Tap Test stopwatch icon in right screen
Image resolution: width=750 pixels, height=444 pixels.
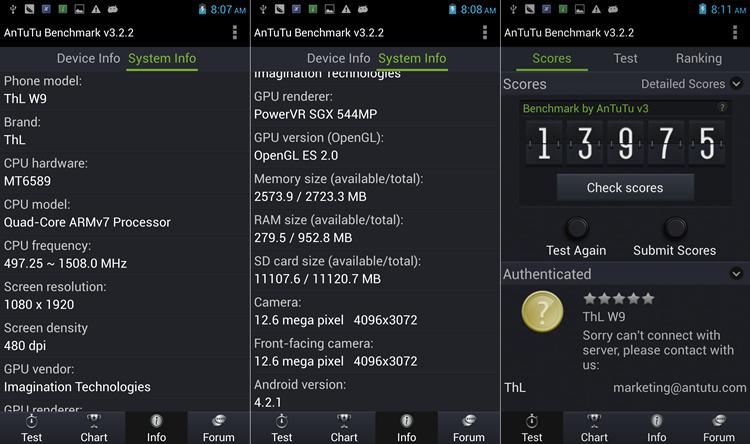pos(532,421)
